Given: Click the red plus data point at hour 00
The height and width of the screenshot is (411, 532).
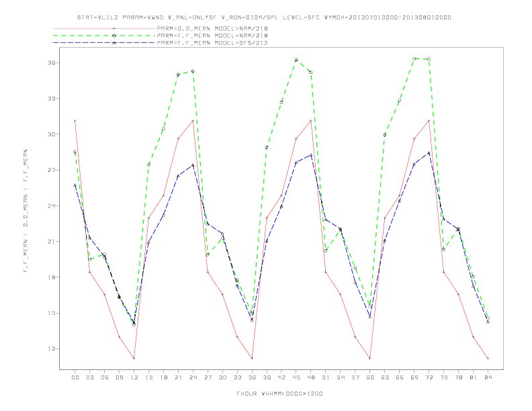Looking at the screenshot, I should click(x=75, y=121).
